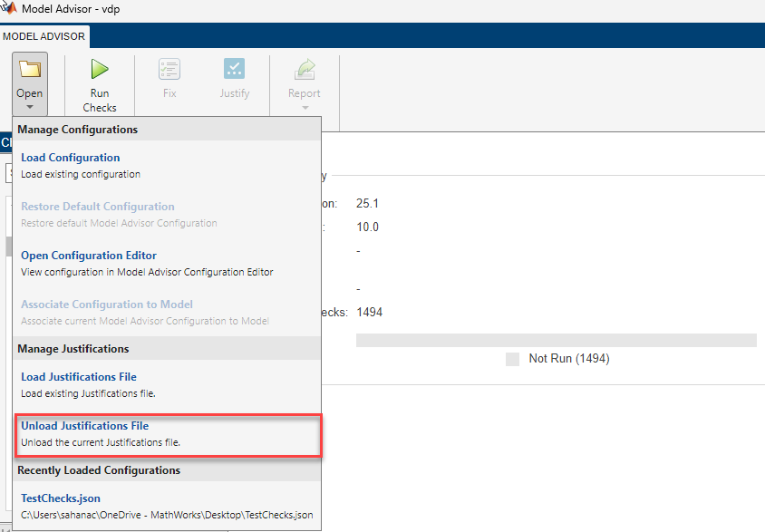Click the Model Advisor app icon in title bar
The width and height of the screenshot is (765, 532).
[x=9, y=10]
